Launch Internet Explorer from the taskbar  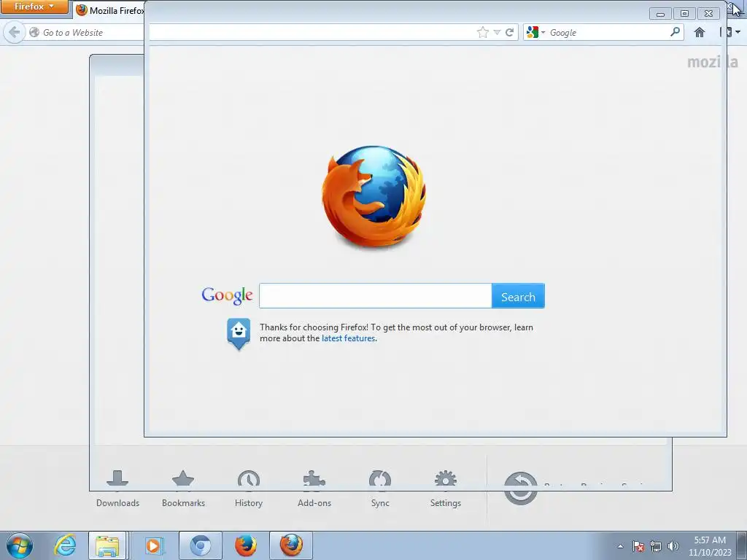65,545
